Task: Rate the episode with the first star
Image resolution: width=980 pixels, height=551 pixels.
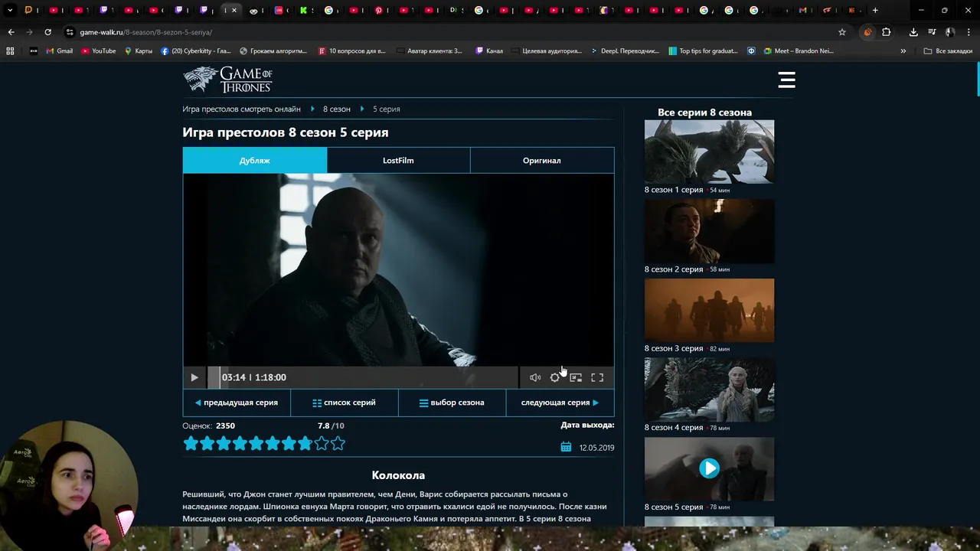Action: [x=191, y=443]
